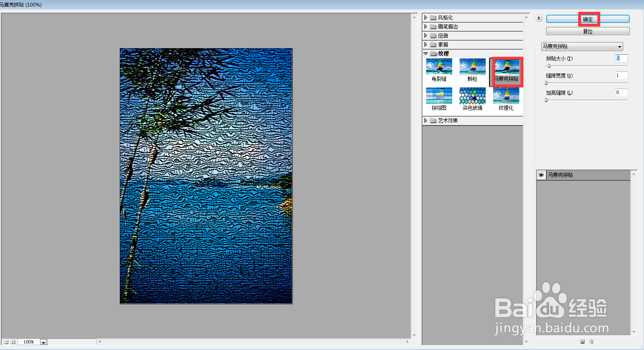The image size is (644, 350).
Task: Click the open 纹理 folder icon
Action: pos(433,54)
